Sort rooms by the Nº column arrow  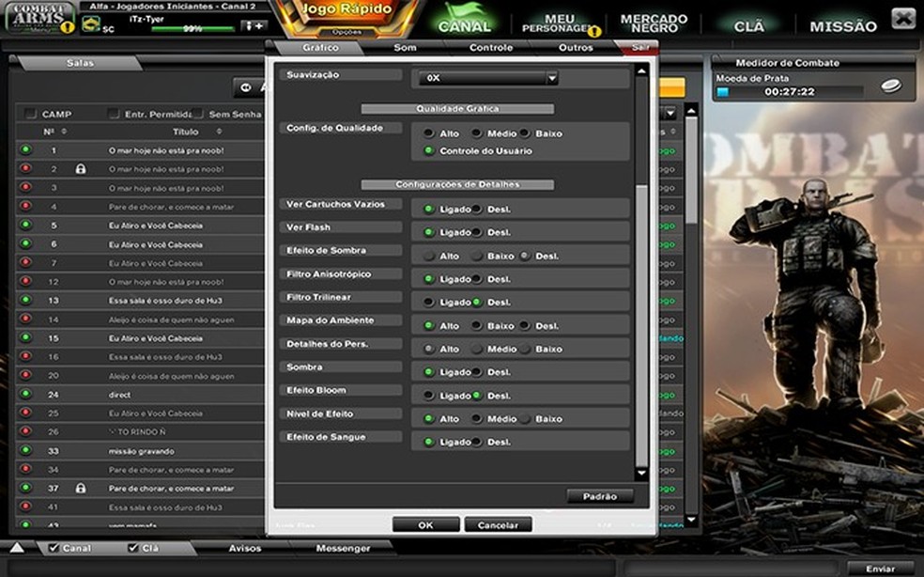click(x=64, y=132)
